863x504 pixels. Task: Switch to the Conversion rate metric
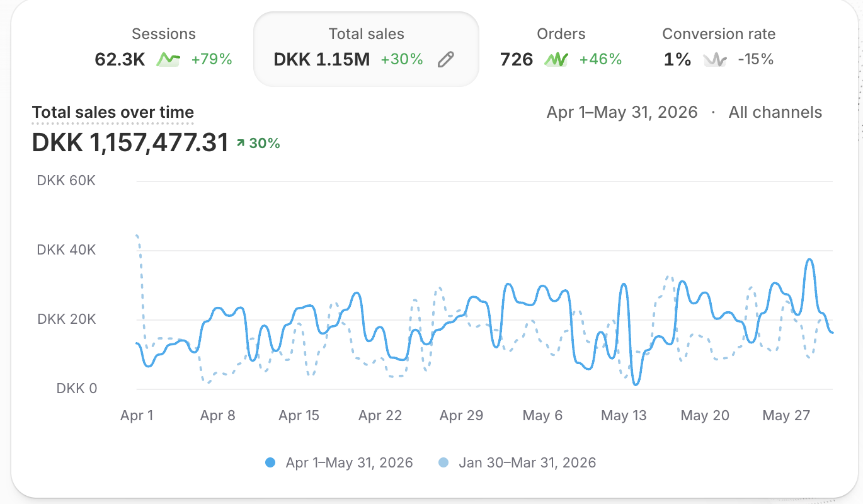(719, 48)
